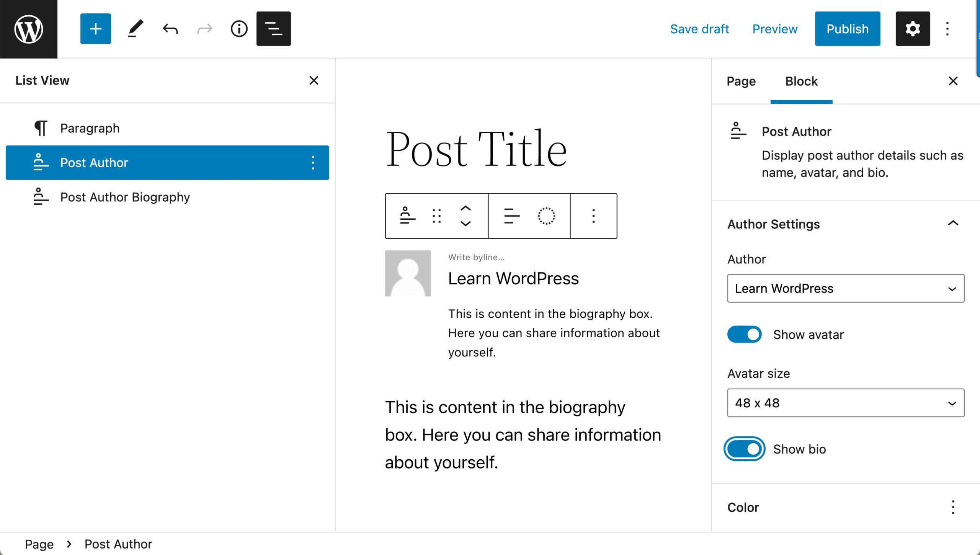Viewport: 980px width, 555px height.
Task: Collapse the Author Settings section
Action: [953, 224]
